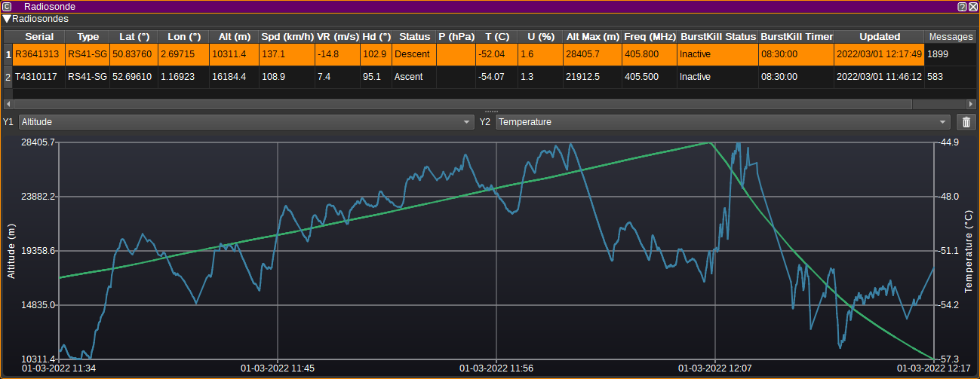Click altitude cell 16184.4

pos(234,77)
